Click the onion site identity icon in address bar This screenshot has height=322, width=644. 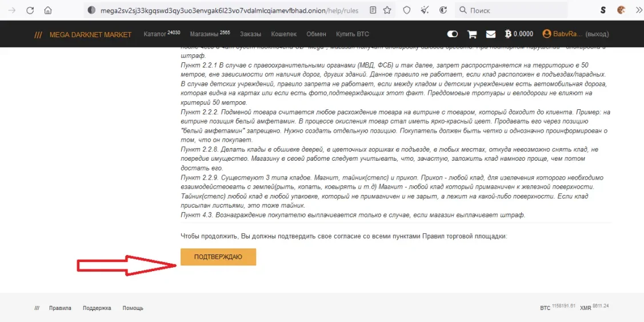pyautogui.click(x=91, y=10)
